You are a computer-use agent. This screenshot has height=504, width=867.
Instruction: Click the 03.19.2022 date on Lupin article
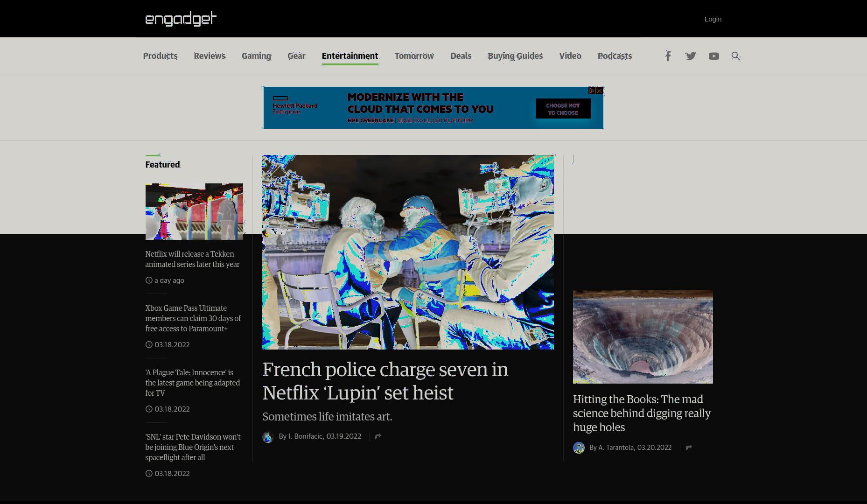coord(344,436)
